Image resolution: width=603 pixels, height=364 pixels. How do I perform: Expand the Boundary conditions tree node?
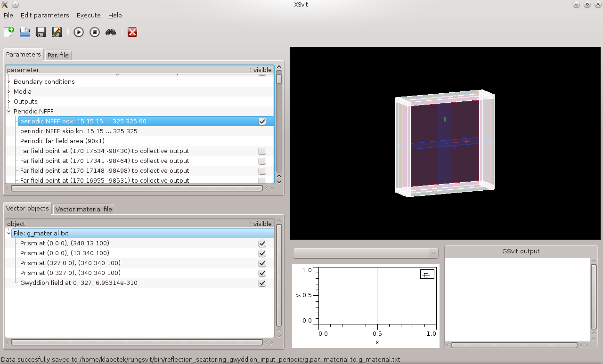[x=9, y=82]
